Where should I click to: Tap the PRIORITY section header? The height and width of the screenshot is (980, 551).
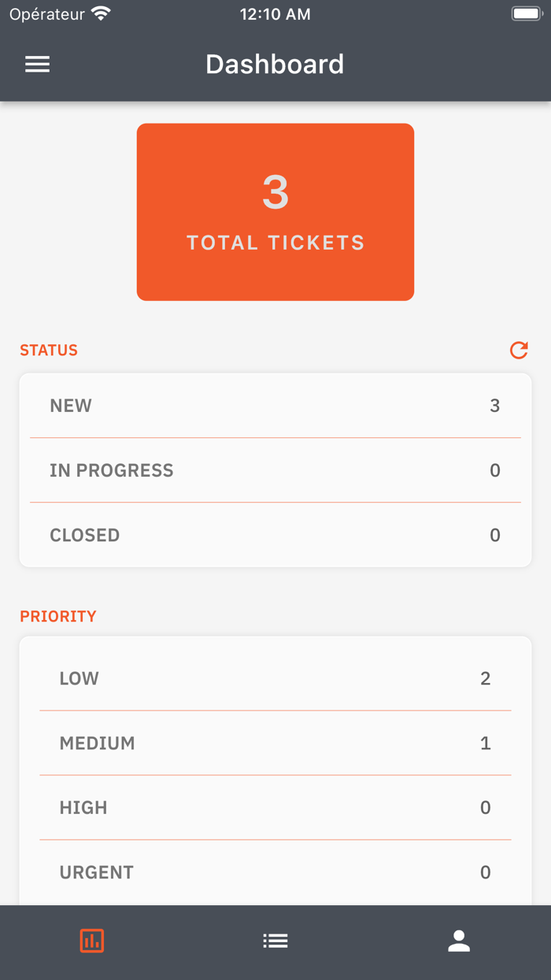(x=58, y=616)
